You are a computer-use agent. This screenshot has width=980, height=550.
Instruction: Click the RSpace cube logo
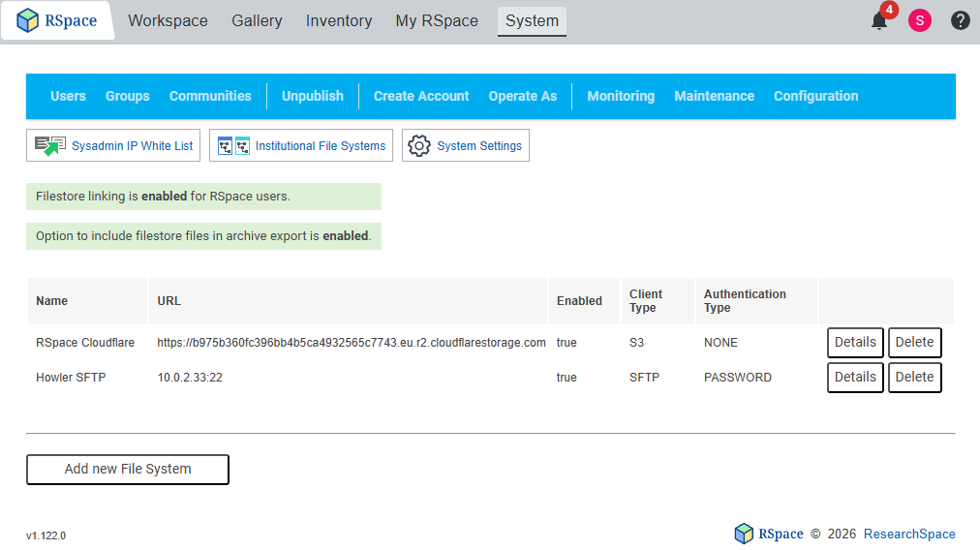click(27, 20)
